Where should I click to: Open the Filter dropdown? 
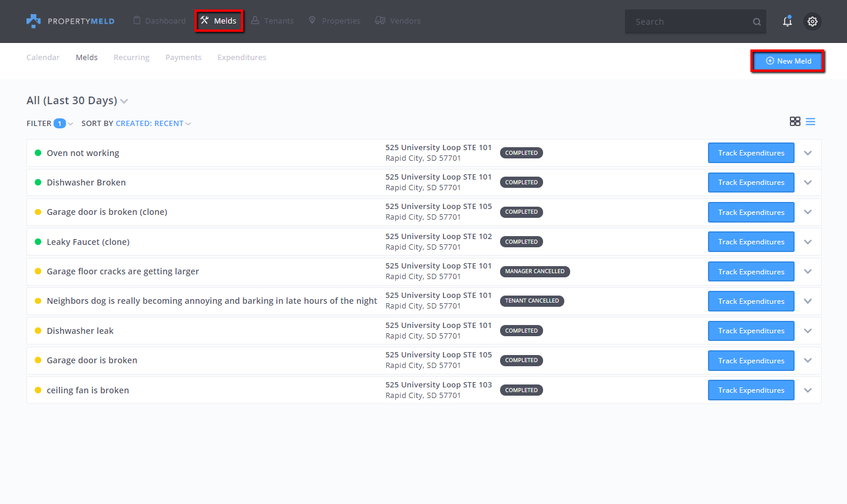point(49,124)
